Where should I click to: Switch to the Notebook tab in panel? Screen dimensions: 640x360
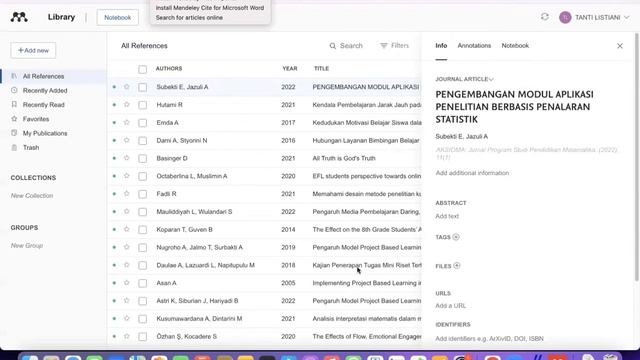(x=515, y=46)
